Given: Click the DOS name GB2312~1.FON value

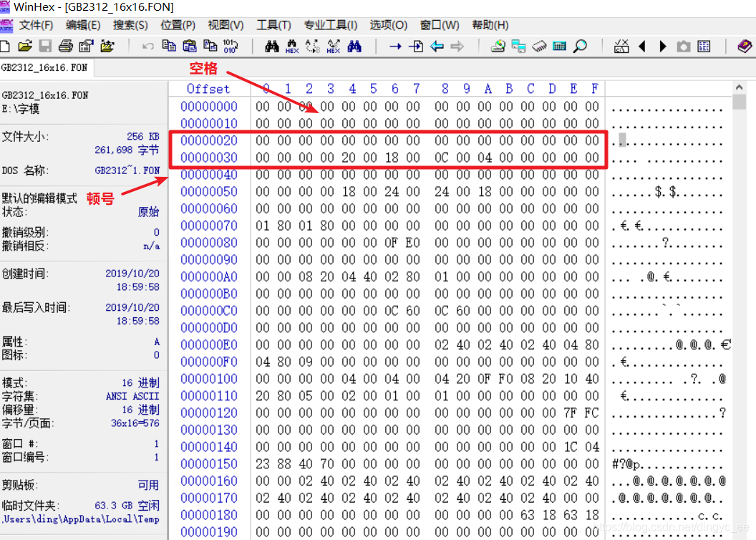Looking at the screenshot, I should [127, 170].
